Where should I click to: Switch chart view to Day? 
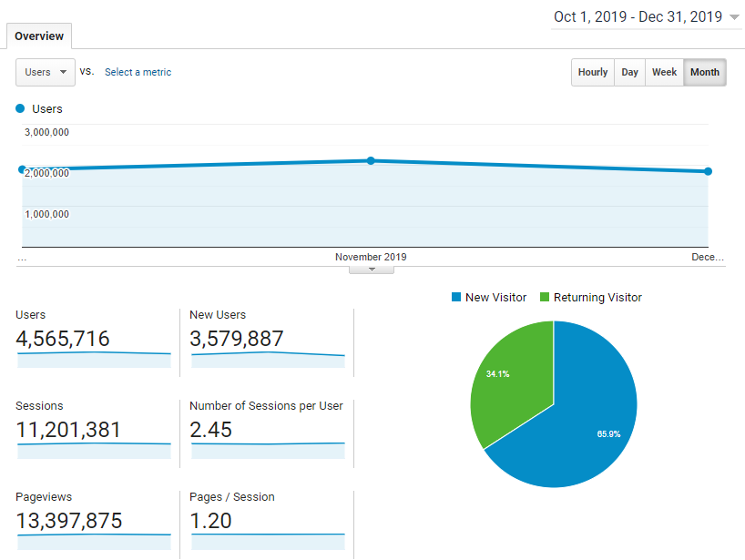[630, 72]
